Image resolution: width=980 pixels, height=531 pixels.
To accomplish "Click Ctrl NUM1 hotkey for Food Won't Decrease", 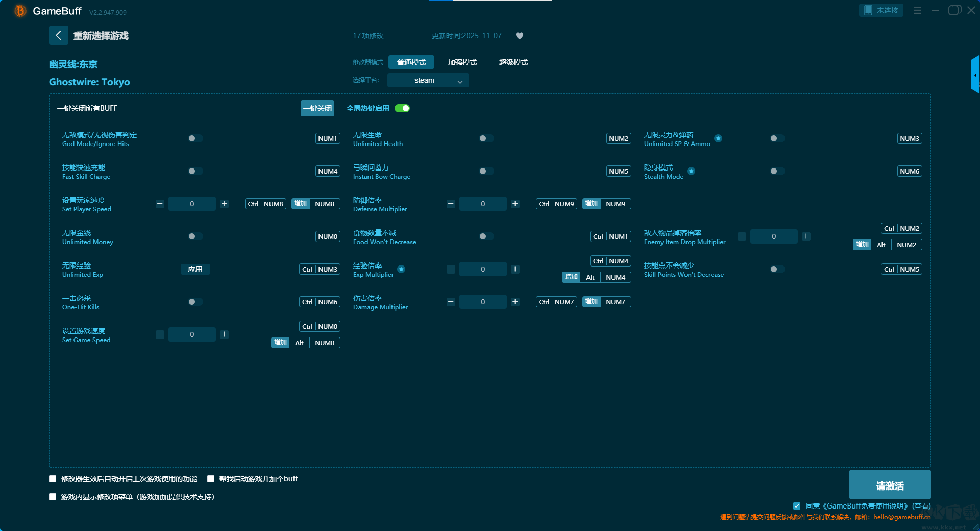I will pos(610,236).
